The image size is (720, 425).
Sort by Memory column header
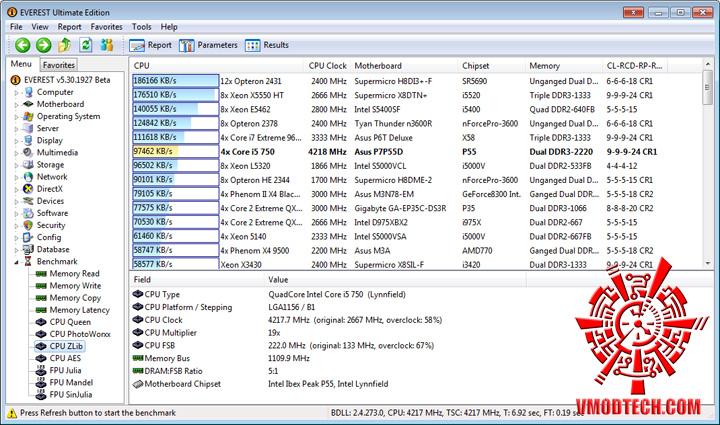point(563,66)
